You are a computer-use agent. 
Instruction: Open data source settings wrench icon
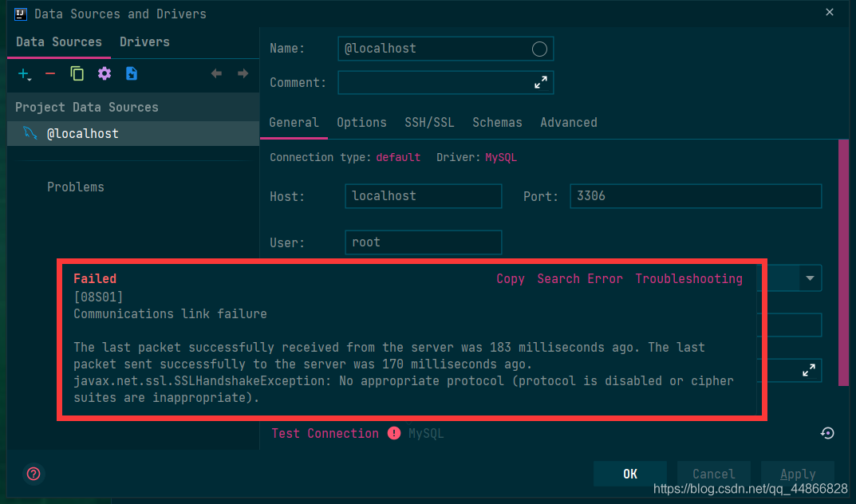click(105, 74)
